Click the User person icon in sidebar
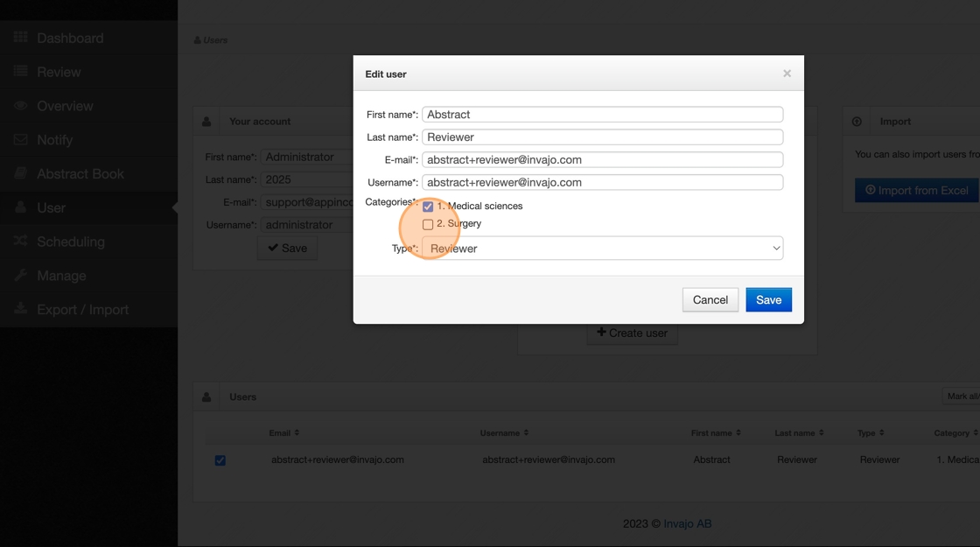Image resolution: width=980 pixels, height=547 pixels. click(21, 207)
